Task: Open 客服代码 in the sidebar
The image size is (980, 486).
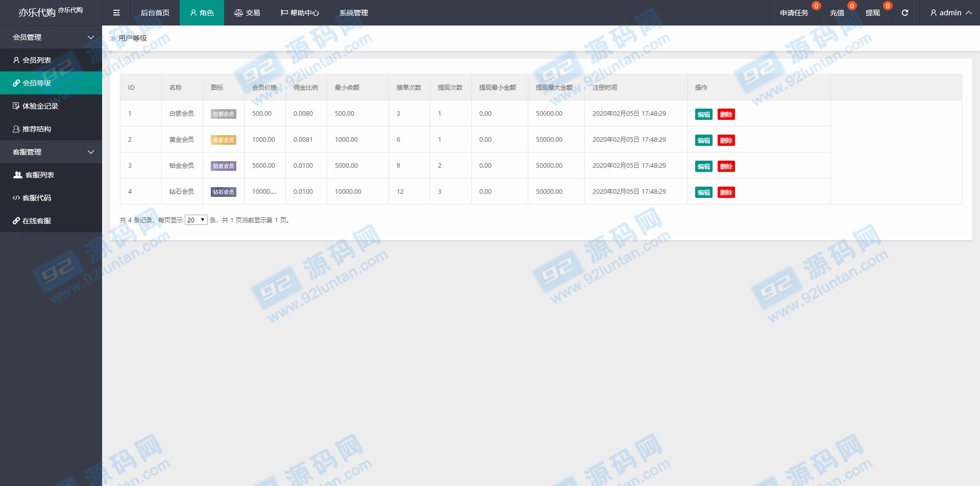Action: pyautogui.click(x=51, y=198)
